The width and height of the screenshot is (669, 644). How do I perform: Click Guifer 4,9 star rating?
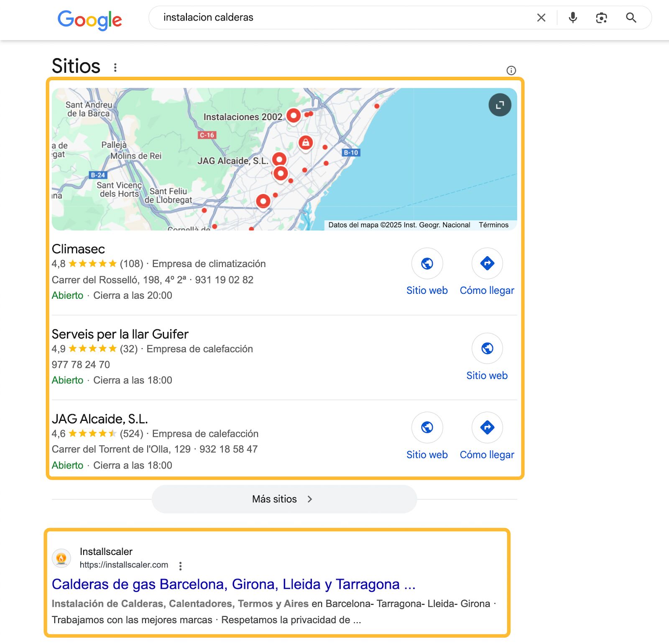click(x=84, y=349)
